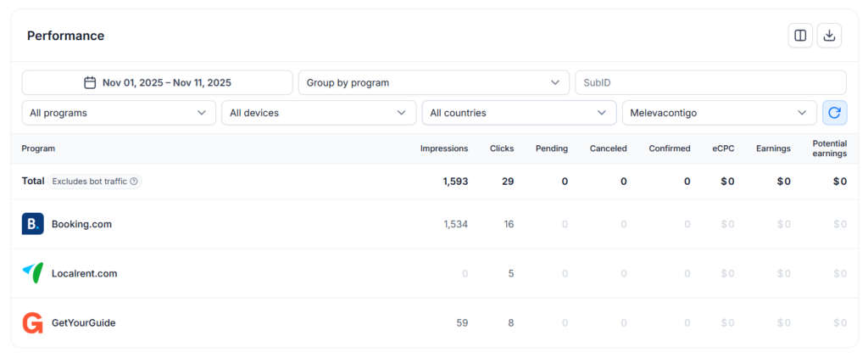Open the All devices dropdown
868x358 pixels.
(319, 113)
